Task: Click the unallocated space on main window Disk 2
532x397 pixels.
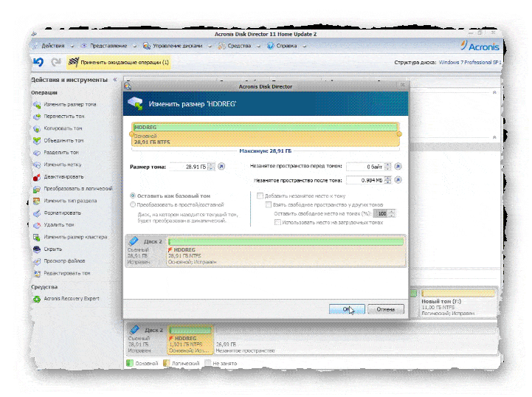Action: (356, 339)
